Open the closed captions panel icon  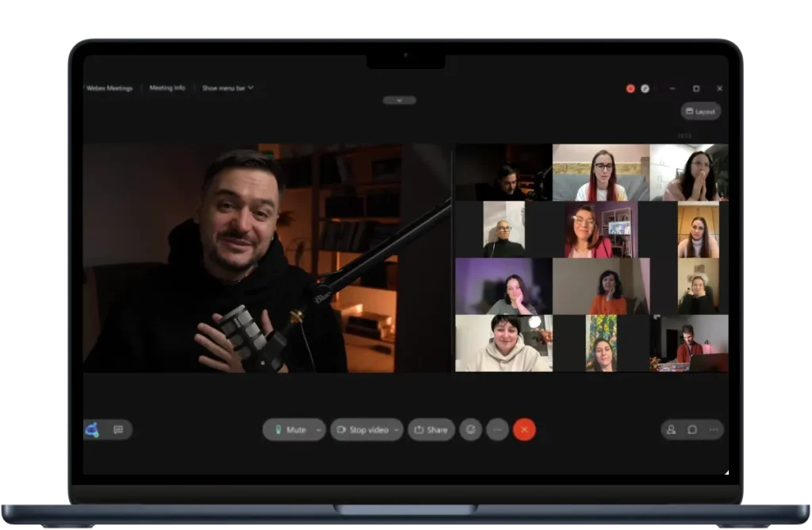118,430
